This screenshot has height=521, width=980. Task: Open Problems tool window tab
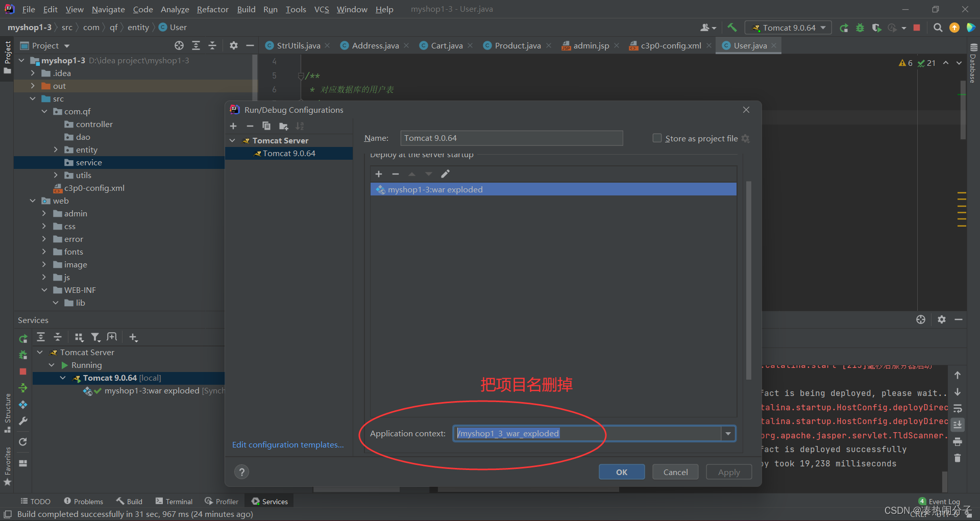(83, 502)
